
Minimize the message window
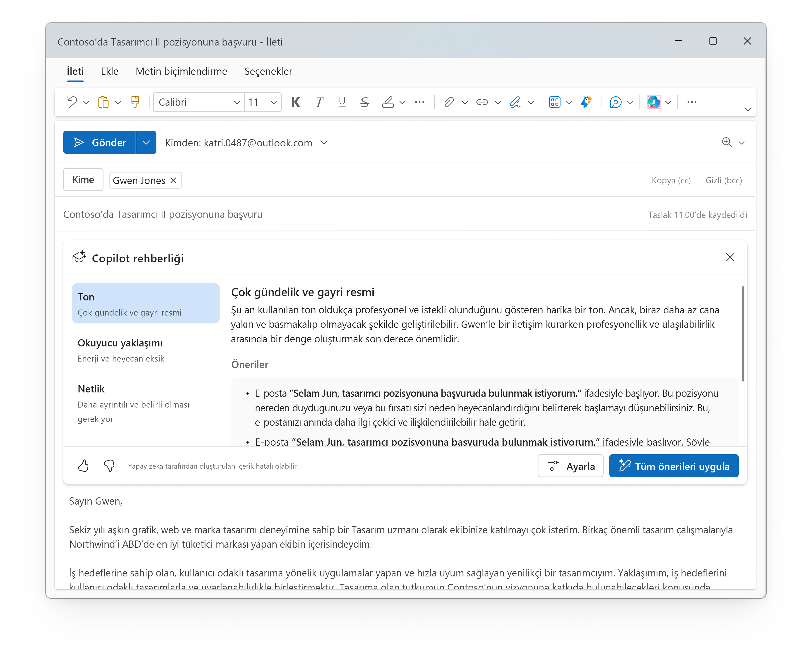coord(678,41)
